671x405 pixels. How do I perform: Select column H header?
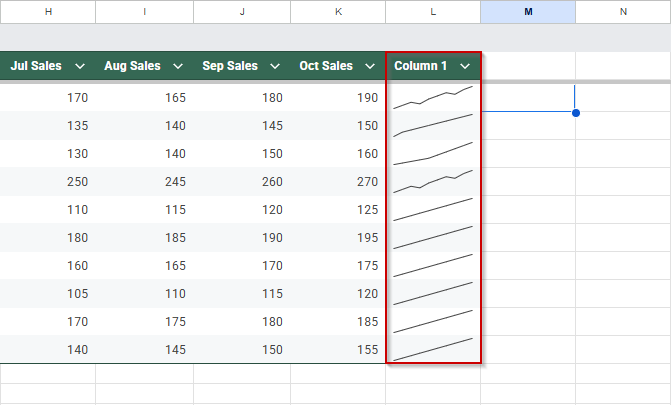point(48,12)
